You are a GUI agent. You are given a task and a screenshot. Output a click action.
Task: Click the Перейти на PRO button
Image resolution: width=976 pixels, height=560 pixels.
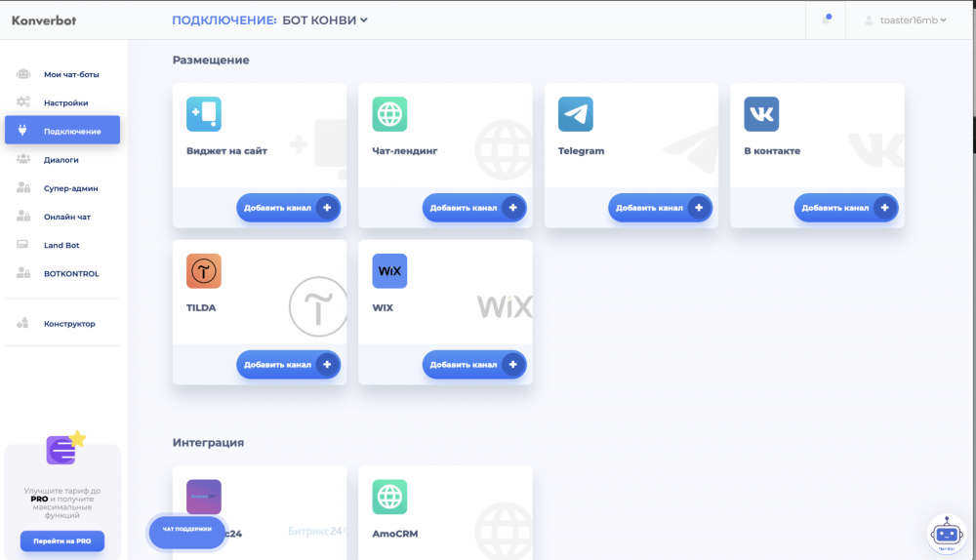62,540
